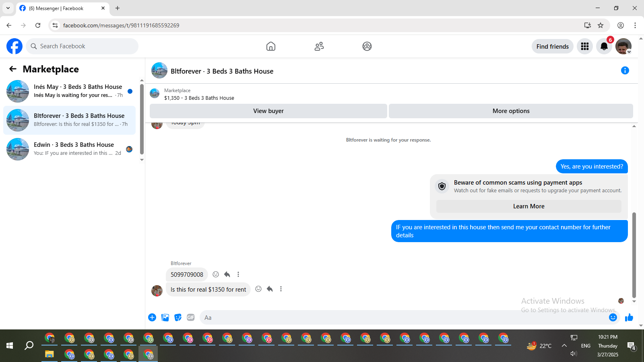Open the Edwin conversation
The height and width of the screenshot is (362, 644).
coord(69,149)
